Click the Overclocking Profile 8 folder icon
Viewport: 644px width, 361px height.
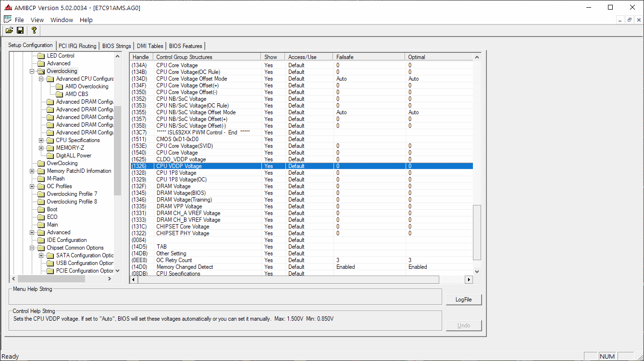(41, 202)
